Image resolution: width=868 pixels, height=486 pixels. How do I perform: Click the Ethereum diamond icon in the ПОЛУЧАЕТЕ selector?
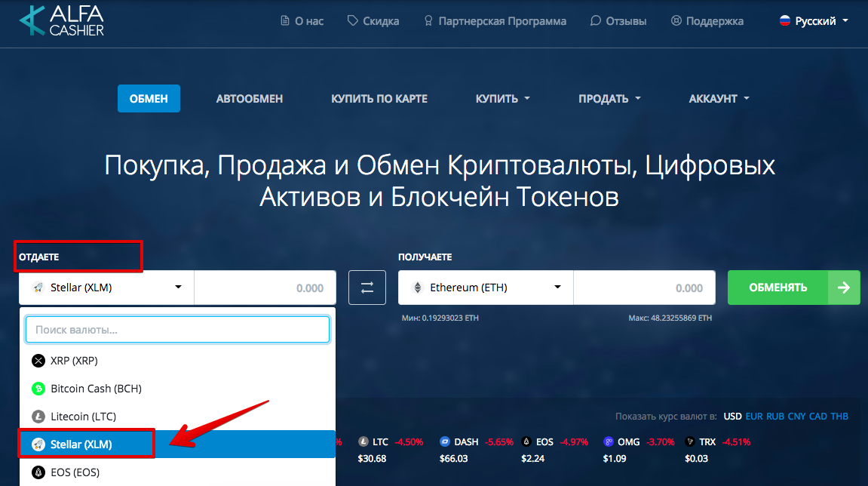[x=418, y=288]
